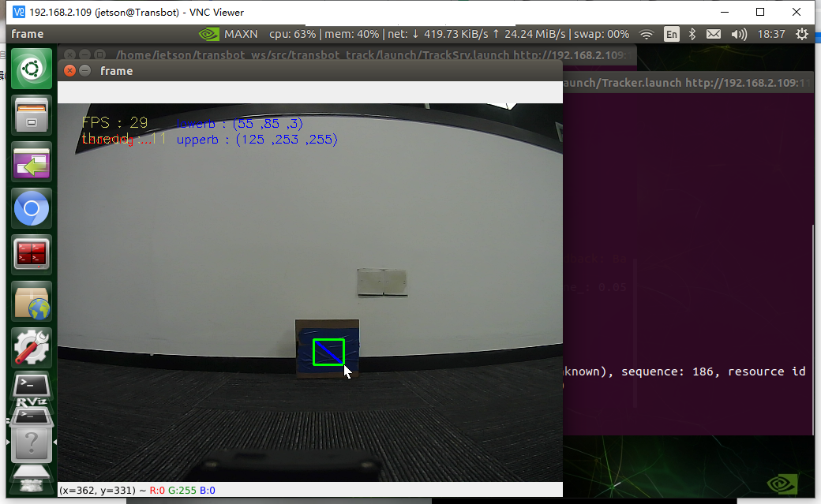Click the "swap: 00%" panel readout

pyautogui.click(x=602, y=34)
